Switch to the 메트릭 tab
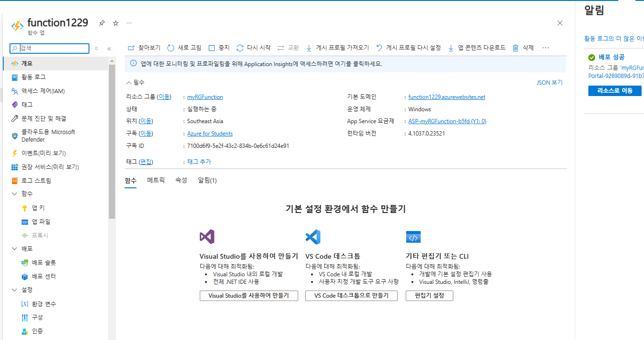The height and width of the screenshot is (340, 644). (156, 181)
